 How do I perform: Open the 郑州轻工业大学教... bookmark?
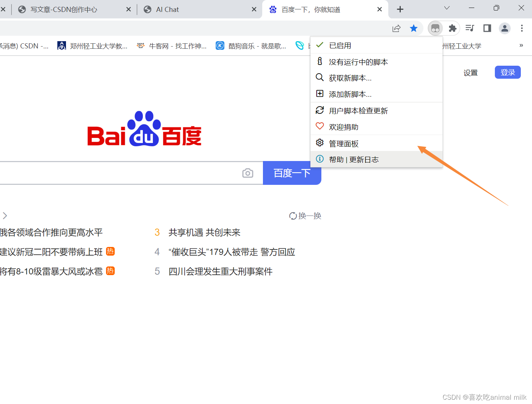point(92,46)
